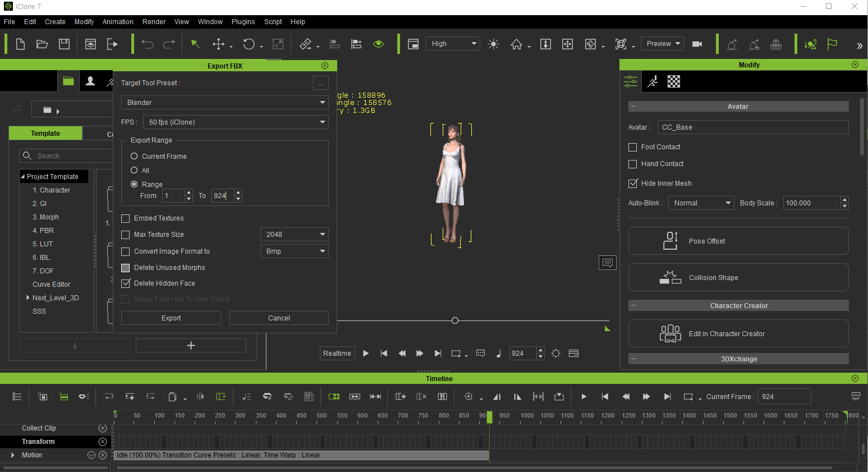Click Edit in Character Creator button

point(738,333)
